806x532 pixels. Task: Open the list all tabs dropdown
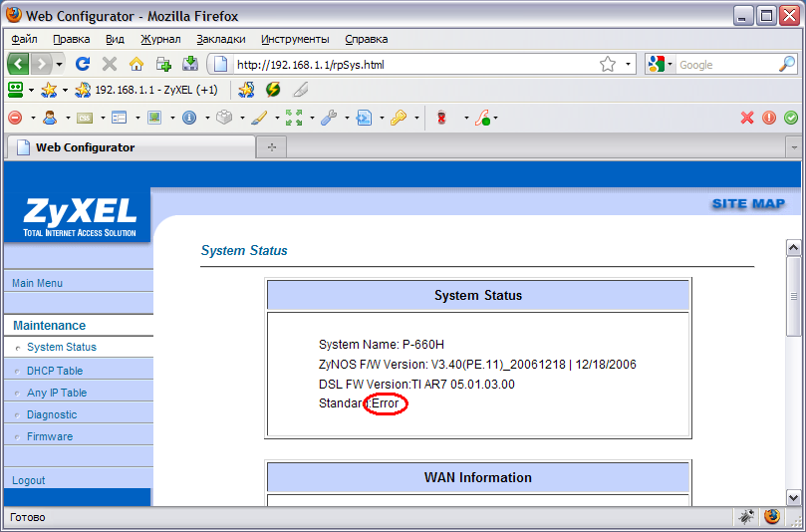coord(794,147)
